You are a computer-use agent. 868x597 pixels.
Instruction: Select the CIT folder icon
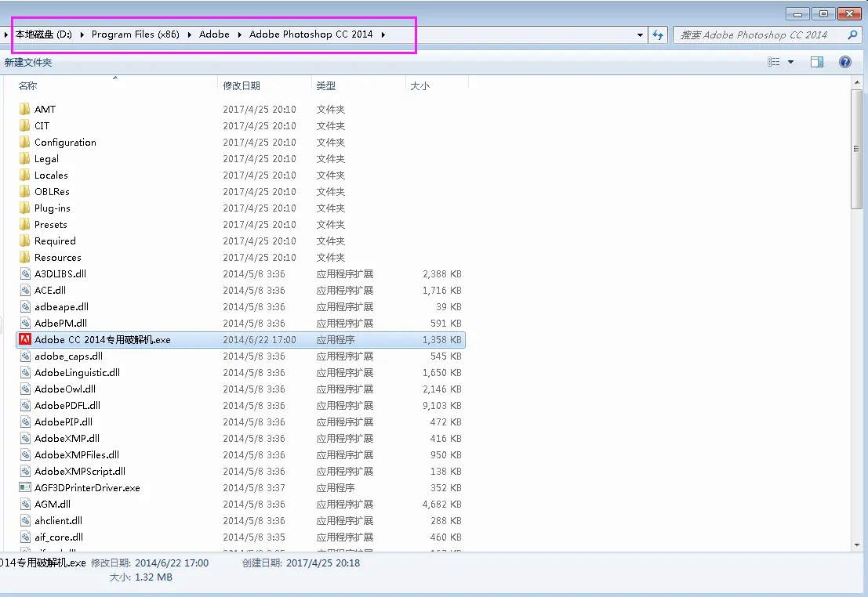(24, 125)
